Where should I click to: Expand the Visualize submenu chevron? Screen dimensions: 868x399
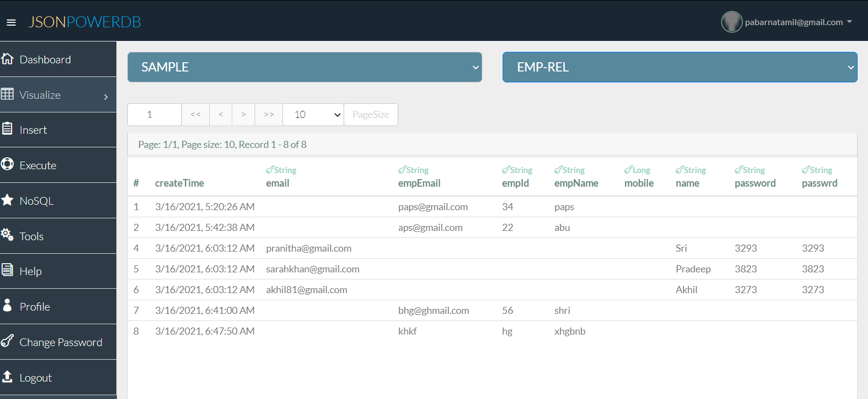(x=106, y=97)
